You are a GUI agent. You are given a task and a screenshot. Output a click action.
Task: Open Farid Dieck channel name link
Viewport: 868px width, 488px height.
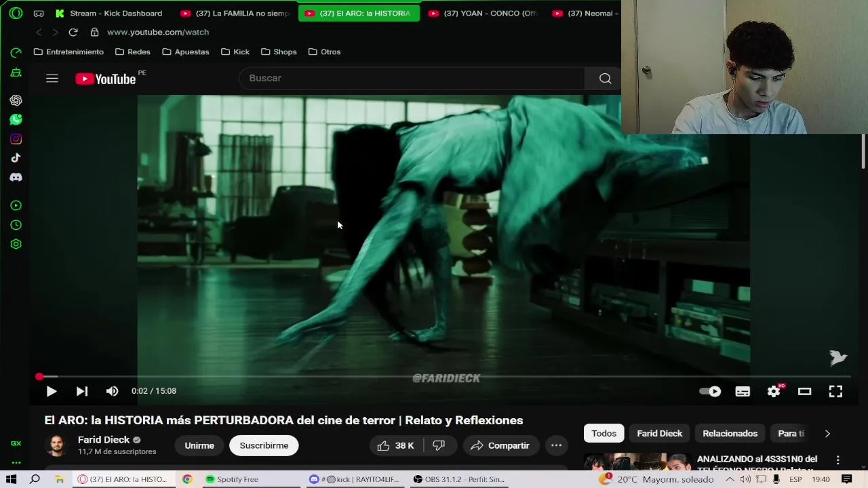(104, 440)
